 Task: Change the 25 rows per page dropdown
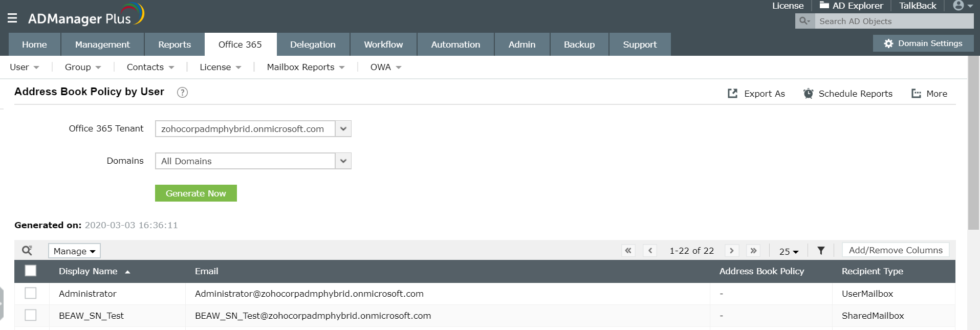point(789,251)
